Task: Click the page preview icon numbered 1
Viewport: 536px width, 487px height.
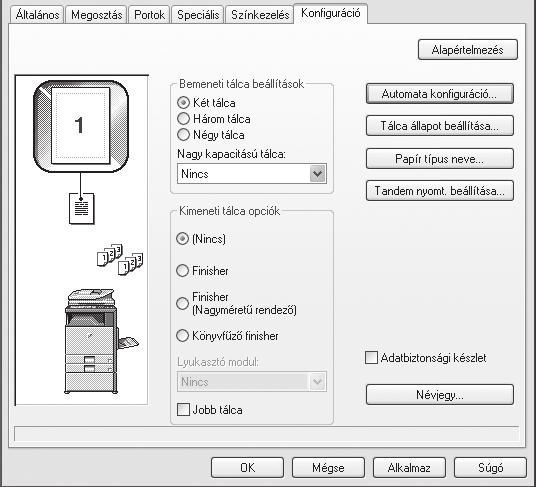Action: pos(81,126)
